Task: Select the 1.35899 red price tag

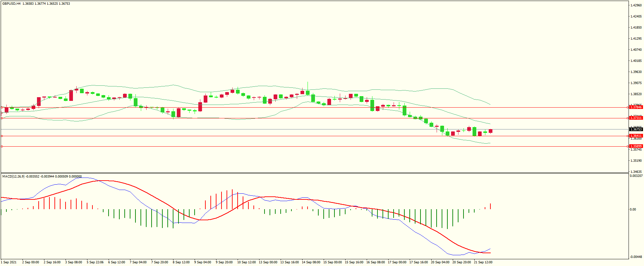Action: (x=636, y=146)
